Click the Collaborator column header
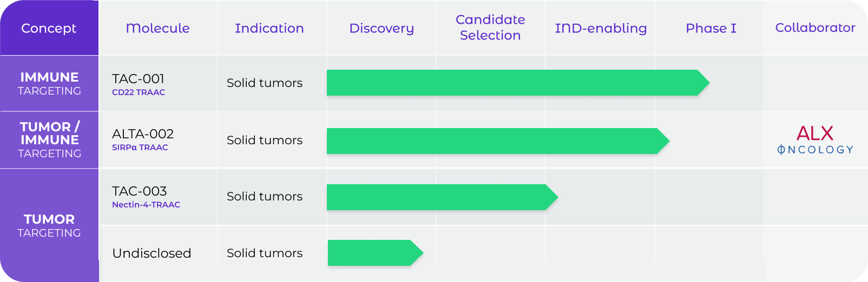 point(815,28)
